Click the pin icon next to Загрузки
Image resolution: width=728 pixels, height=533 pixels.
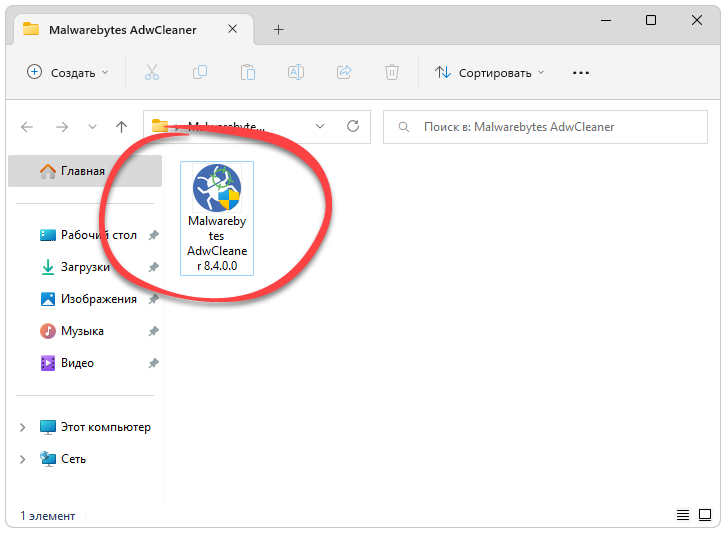154,267
